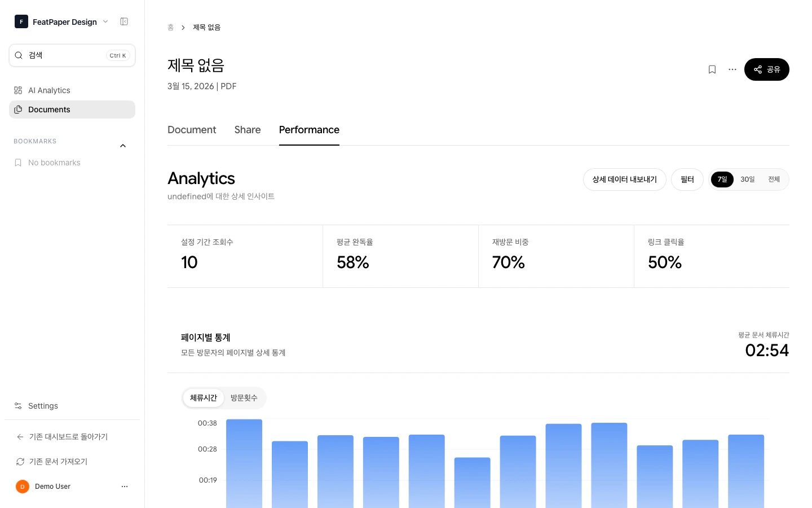Image resolution: width=812 pixels, height=508 pixels.
Task: Click the 기존 대시보드로 돌아가기 link
Action: coord(64,436)
